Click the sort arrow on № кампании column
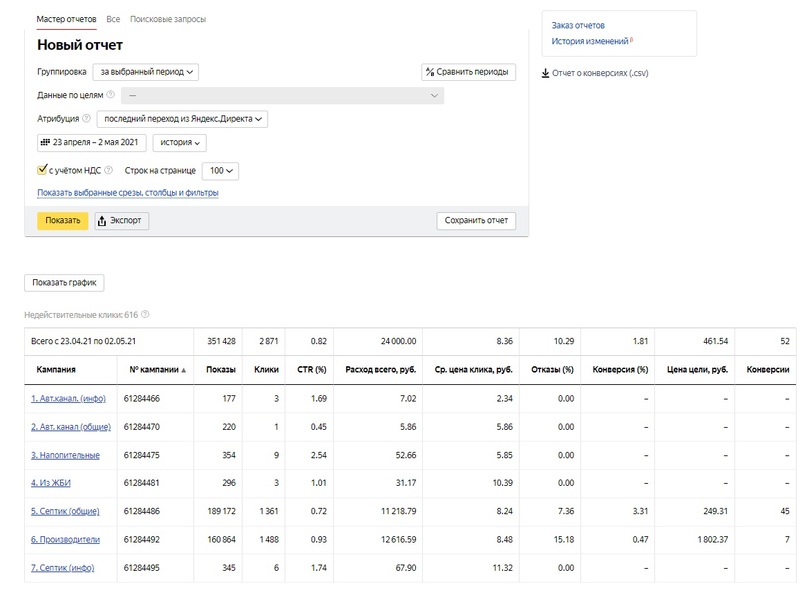The height and width of the screenshot is (595, 807). point(184,370)
